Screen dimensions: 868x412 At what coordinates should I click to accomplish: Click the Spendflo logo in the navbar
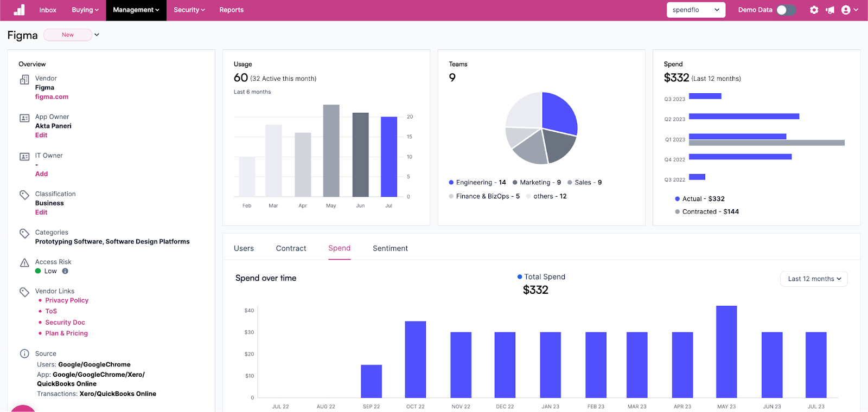click(x=19, y=10)
